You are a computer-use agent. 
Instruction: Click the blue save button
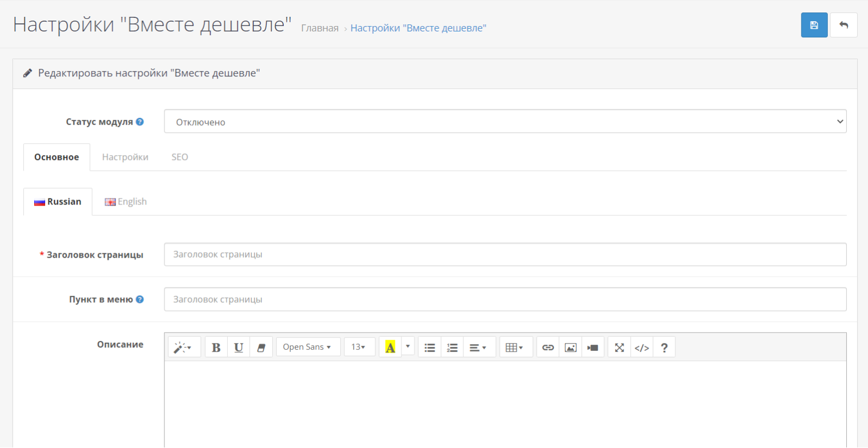click(x=814, y=25)
